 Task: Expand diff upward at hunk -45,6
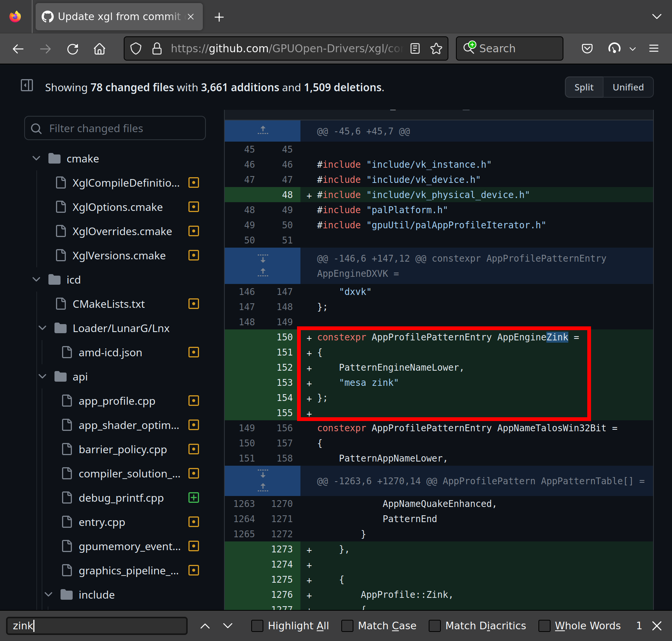click(263, 131)
